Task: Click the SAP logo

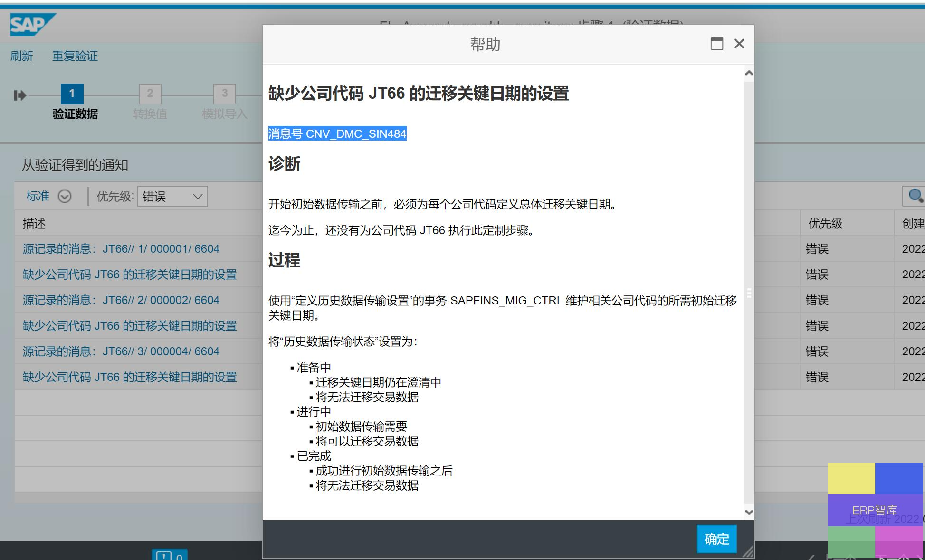Action: [33, 24]
